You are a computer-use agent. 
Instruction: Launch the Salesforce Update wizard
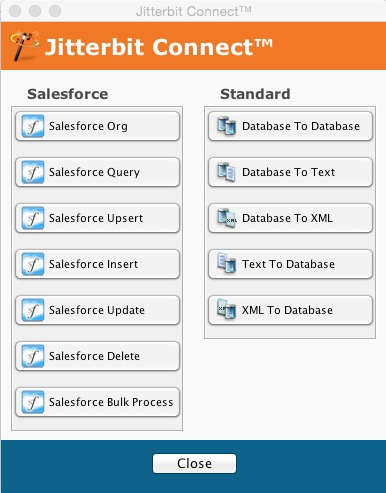(x=97, y=310)
